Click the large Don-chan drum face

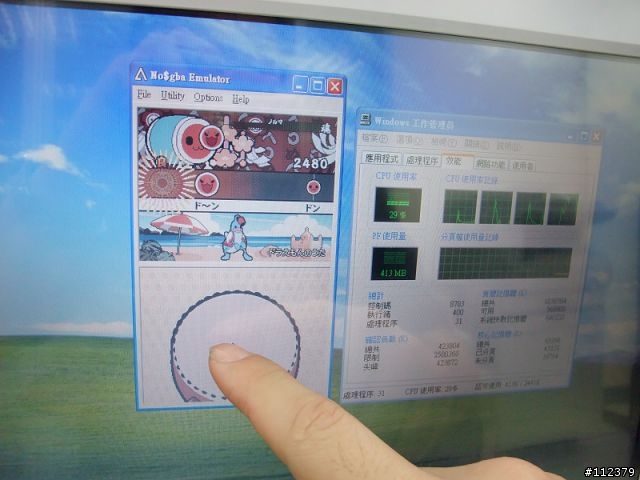(195, 140)
